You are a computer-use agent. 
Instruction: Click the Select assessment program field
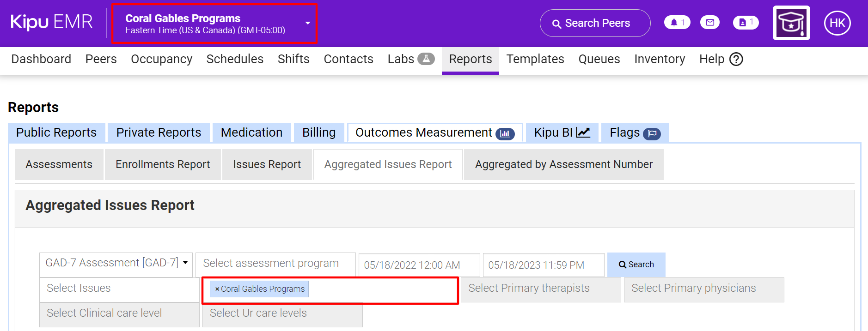[x=275, y=264]
